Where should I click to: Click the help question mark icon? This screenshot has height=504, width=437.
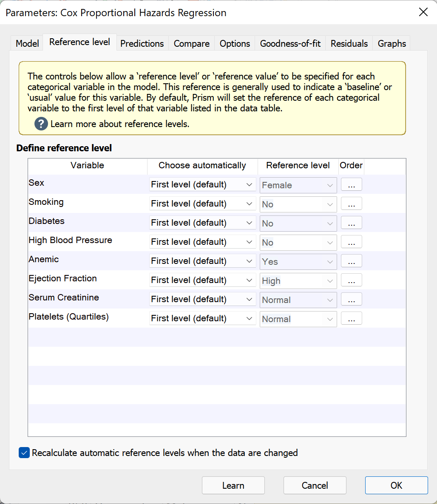tap(41, 124)
